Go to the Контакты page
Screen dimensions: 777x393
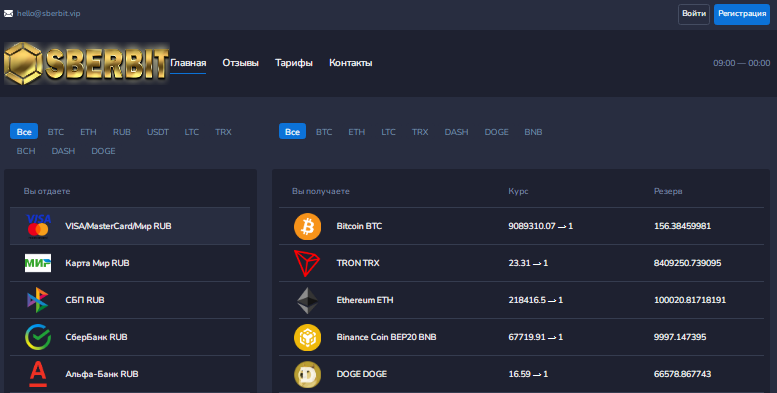pyautogui.click(x=351, y=63)
